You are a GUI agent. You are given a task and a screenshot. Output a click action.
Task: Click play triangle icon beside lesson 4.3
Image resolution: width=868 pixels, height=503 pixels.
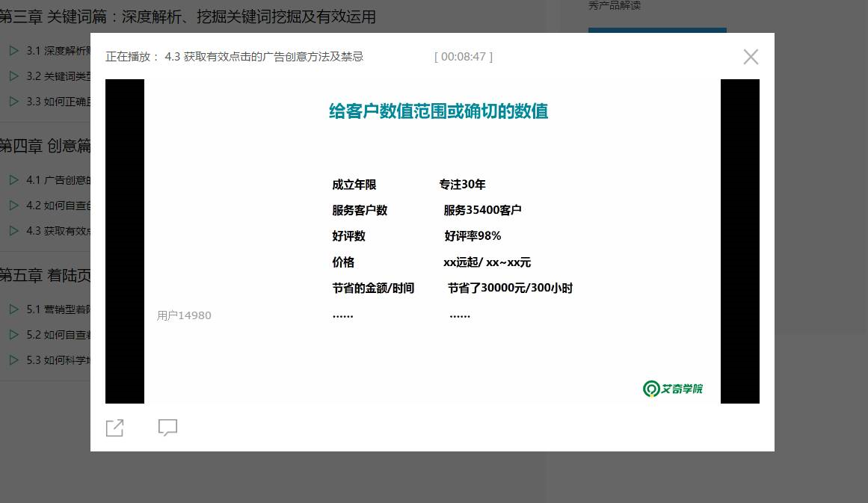pos(13,231)
